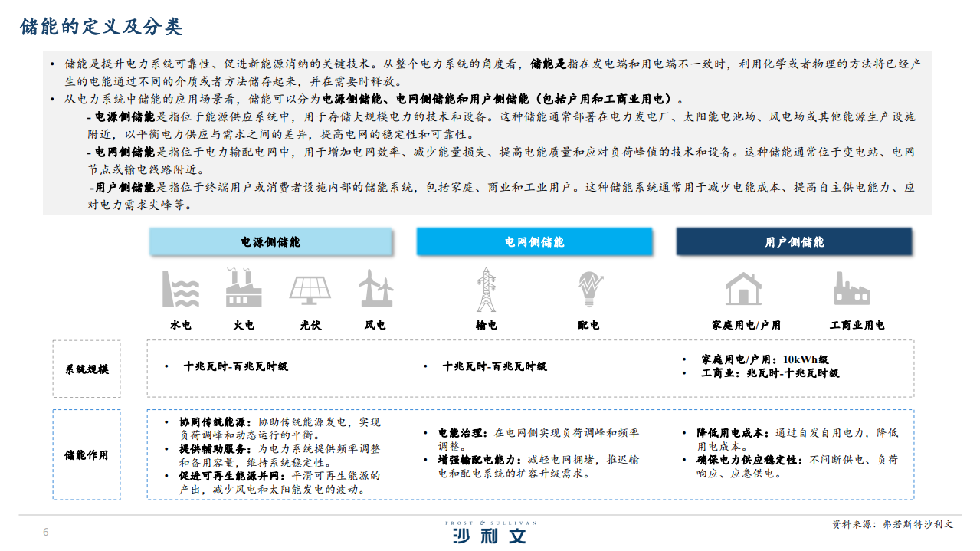Select the thermal power plant icon above 火电

244,289
